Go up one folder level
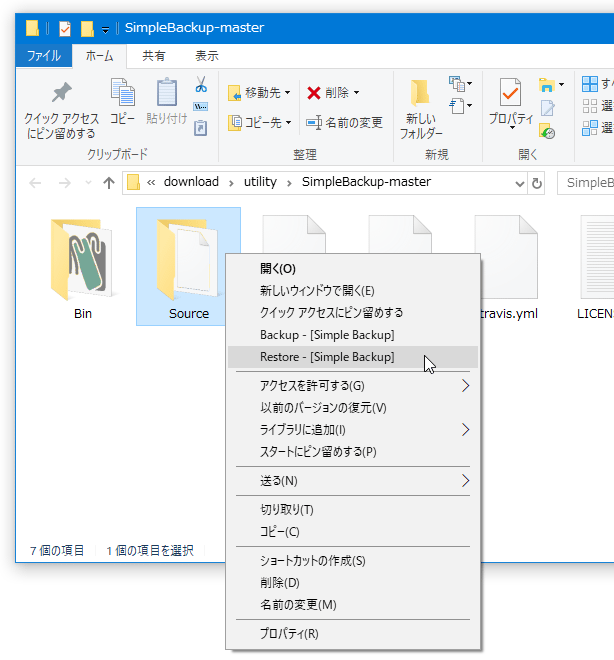This screenshot has width=614, height=660. (x=109, y=183)
